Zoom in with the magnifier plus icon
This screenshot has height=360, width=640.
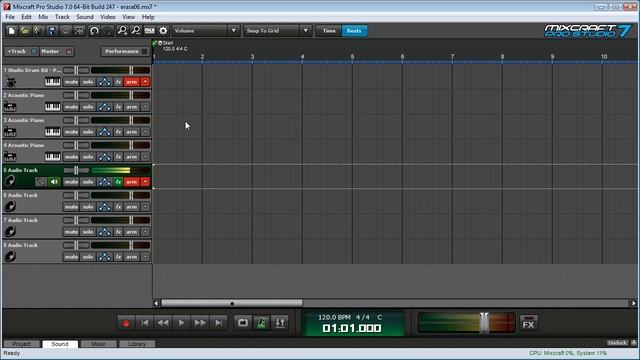pyautogui.click(x=122, y=31)
